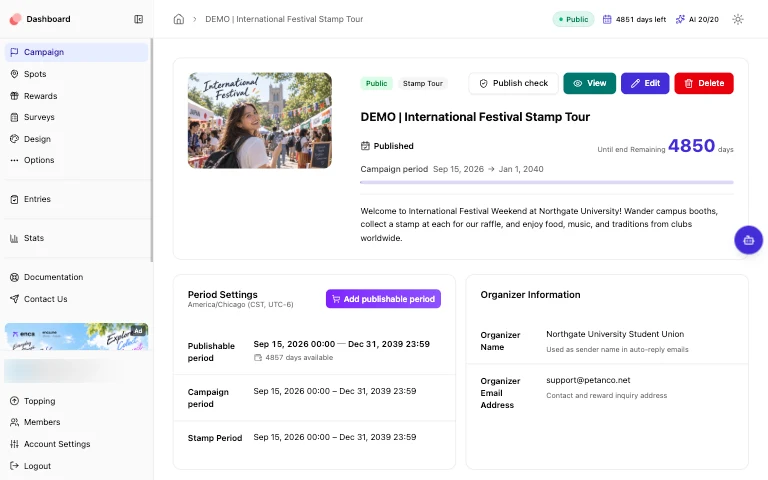Click the 4857 days available text
Image resolution: width=768 pixels, height=480 pixels.
[x=299, y=358]
